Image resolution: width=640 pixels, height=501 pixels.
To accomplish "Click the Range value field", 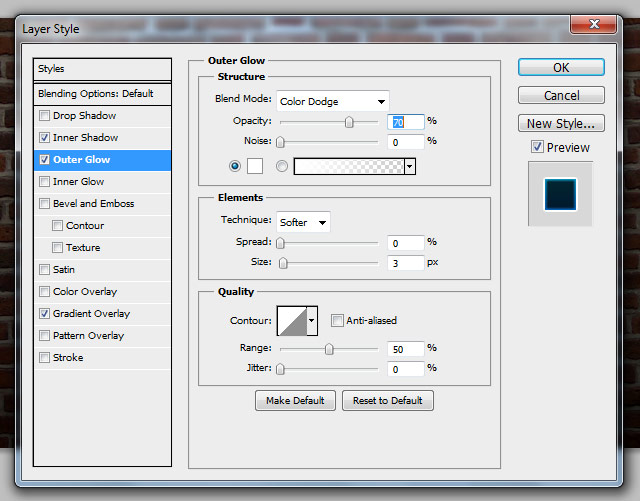I will [x=406, y=349].
